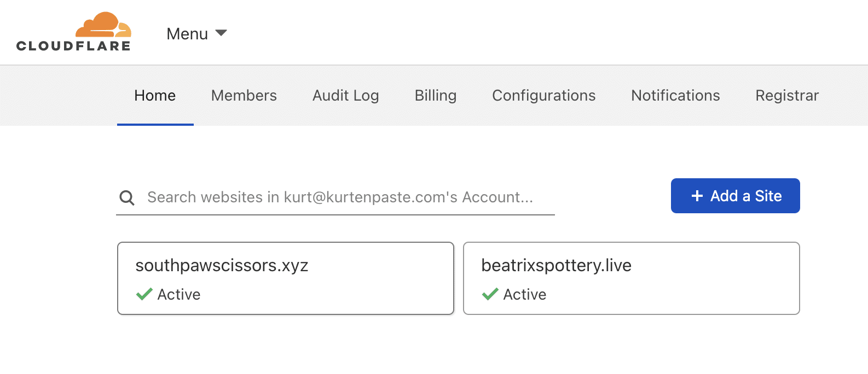Click the plus icon on Add a Site

[697, 196]
